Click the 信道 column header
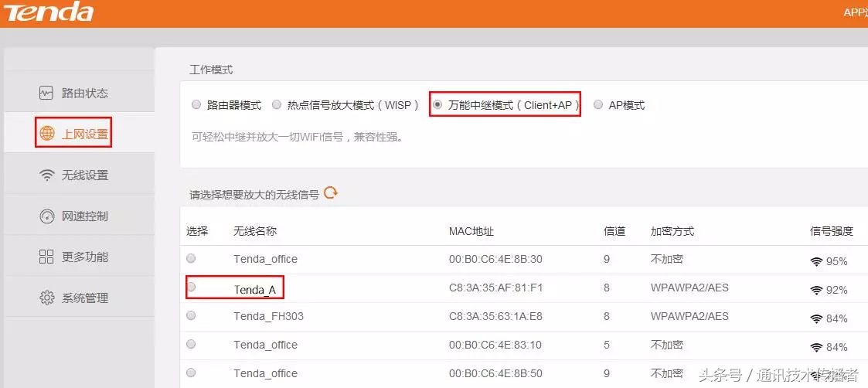Image resolution: width=868 pixels, height=388 pixels. (614, 231)
